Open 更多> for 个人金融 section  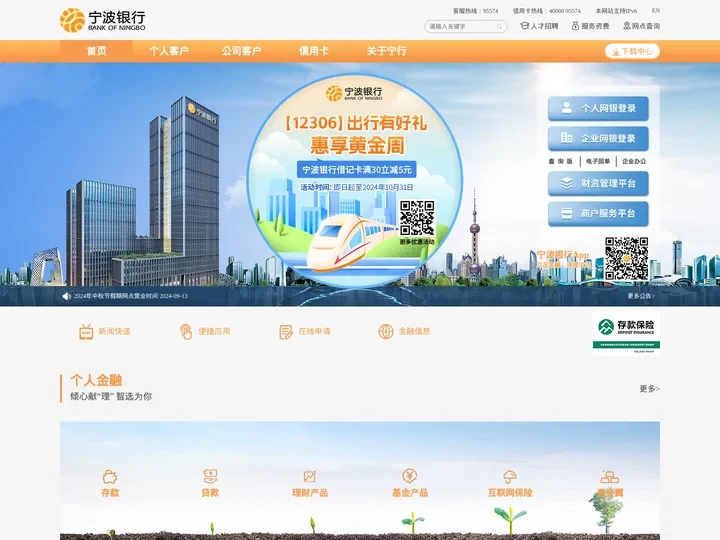click(650, 388)
